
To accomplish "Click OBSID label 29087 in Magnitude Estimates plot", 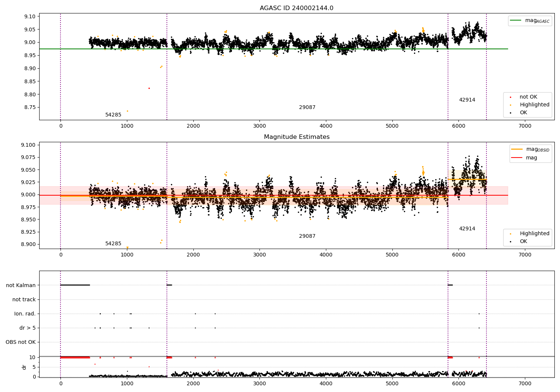I will 307,236.
